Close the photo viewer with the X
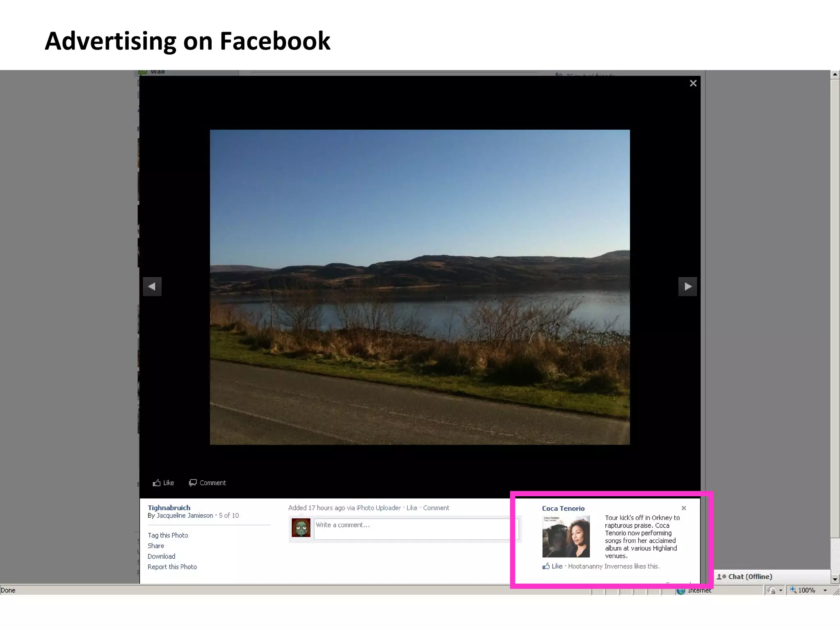Viewport: 840px width, 630px height. click(693, 83)
